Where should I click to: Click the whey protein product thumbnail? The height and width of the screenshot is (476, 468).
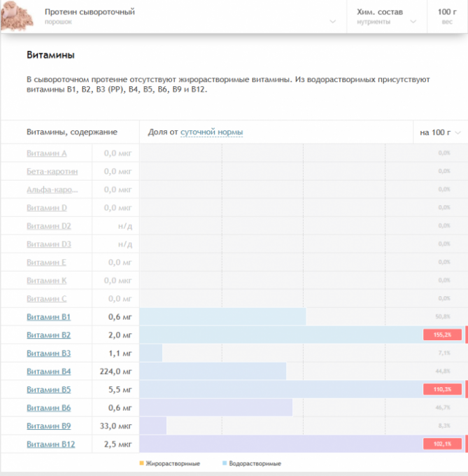pyautogui.click(x=17, y=16)
